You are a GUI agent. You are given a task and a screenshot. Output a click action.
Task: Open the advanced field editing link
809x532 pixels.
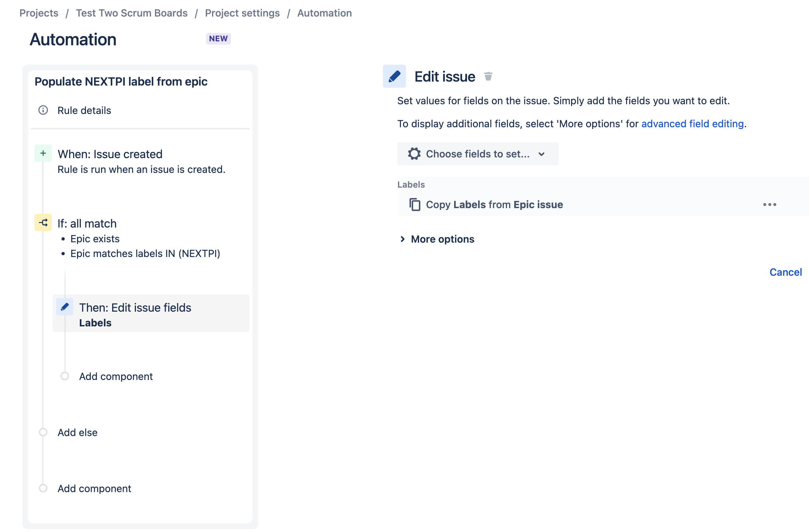click(692, 124)
